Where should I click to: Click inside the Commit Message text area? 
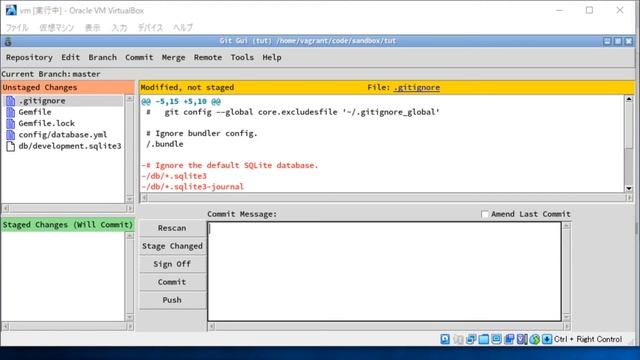pyautogui.click(x=384, y=271)
